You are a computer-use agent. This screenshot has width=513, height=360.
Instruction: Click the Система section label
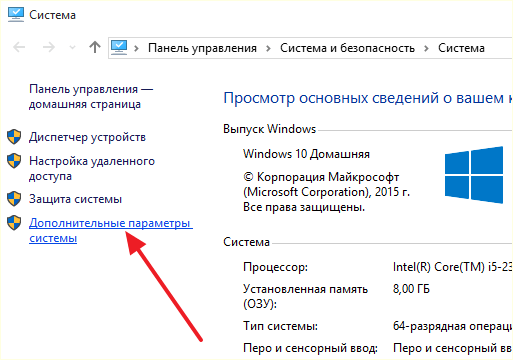click(x=246, y=242)
